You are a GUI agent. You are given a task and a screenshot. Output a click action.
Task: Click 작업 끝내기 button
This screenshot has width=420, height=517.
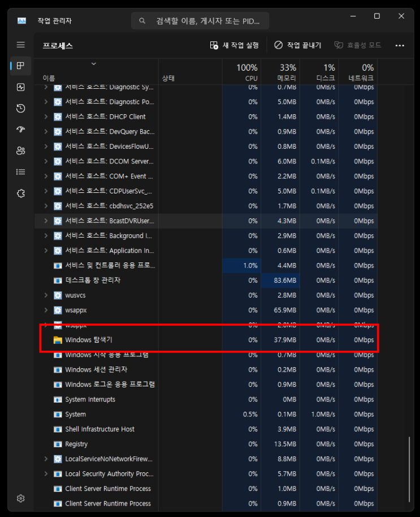pyautogui.click(x=297, y=45)
